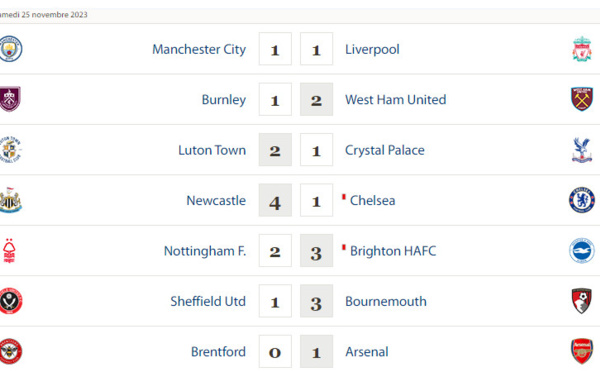Open the Brentford team link

[218, 351]
